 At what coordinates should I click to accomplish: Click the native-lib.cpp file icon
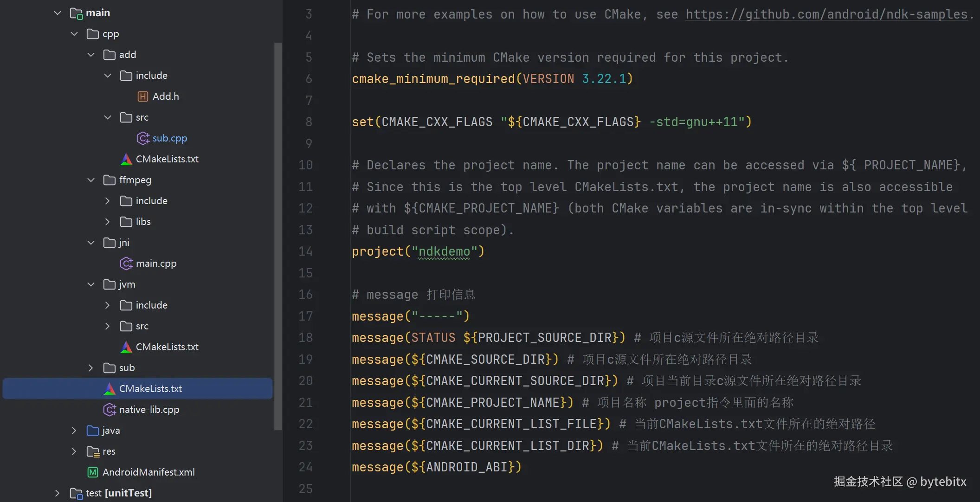pos(110,410)
